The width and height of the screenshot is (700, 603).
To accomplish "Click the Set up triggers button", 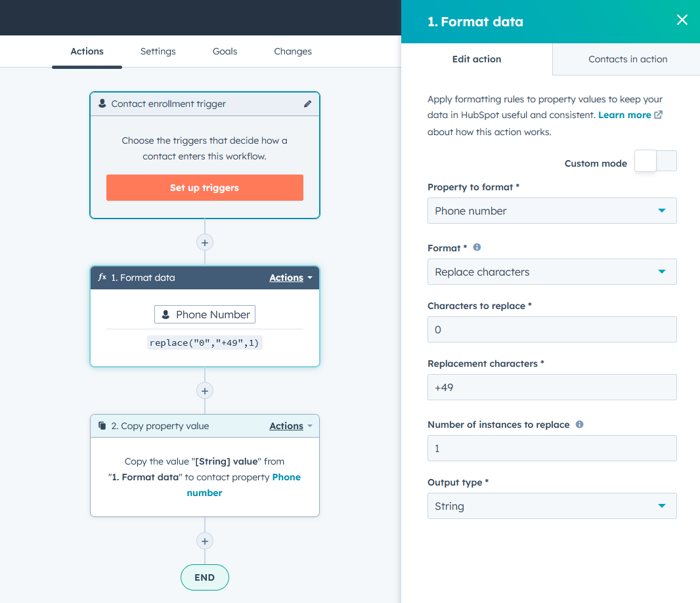I will pyautogui.click(x=204, y=188).
